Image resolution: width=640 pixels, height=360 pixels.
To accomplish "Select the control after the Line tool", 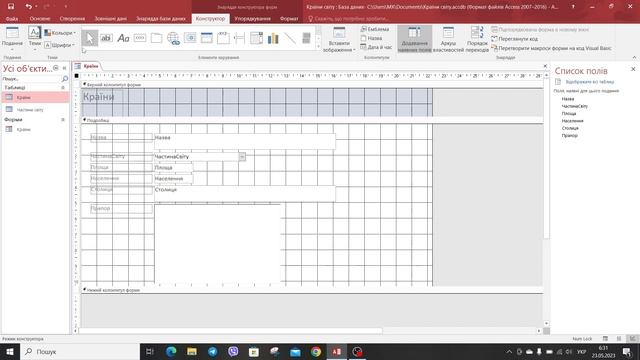I will point(306,38).
